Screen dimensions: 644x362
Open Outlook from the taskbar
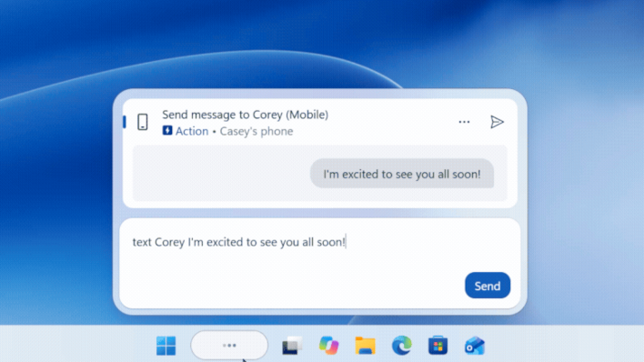(475, 346)
